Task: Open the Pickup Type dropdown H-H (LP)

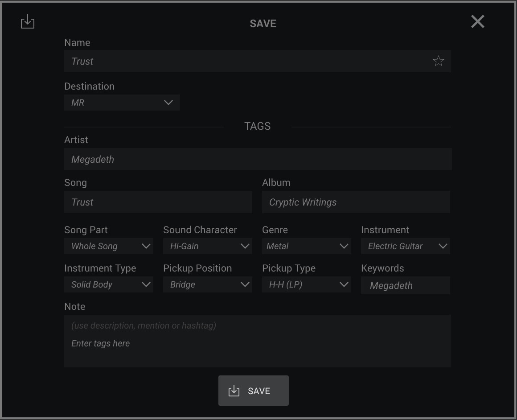Action: (307, 284)
